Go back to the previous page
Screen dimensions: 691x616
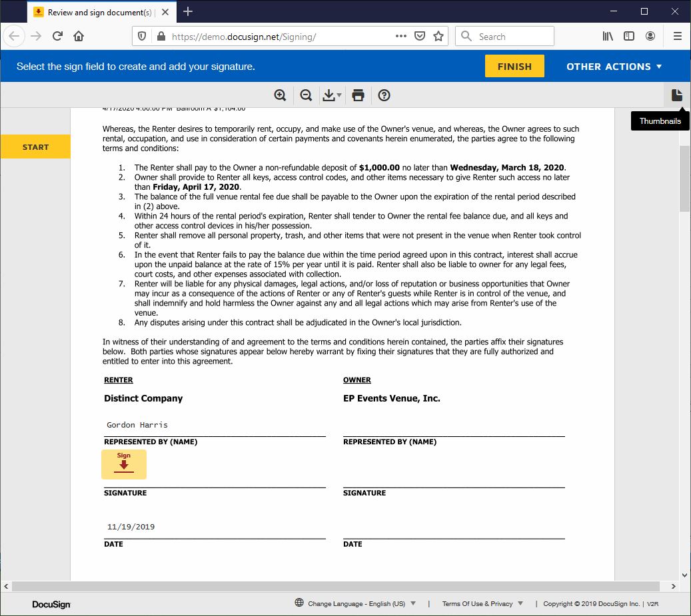coord(14,36)
